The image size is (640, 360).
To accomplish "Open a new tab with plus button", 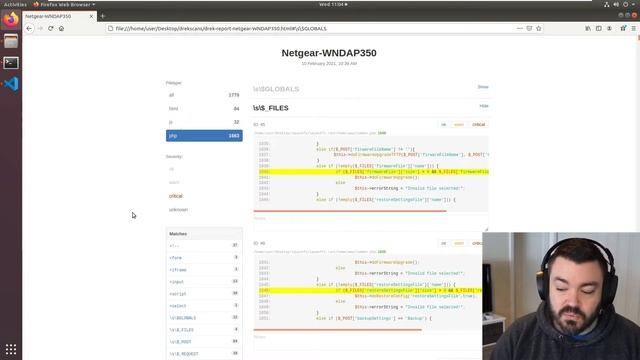I will click(102, 16).
